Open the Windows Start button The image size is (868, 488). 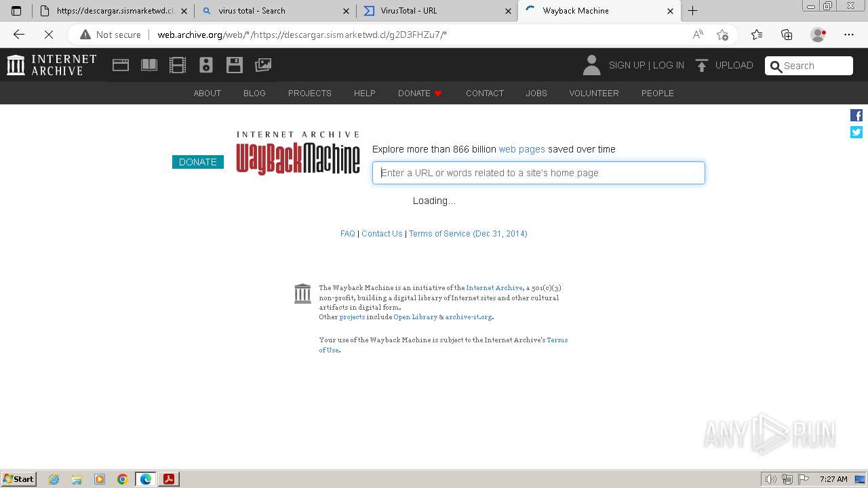(19, 479)
